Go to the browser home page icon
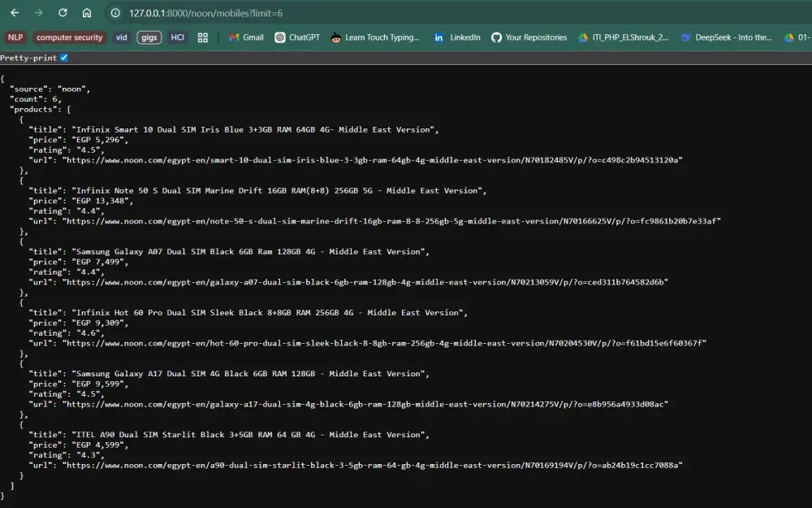Image resolution: width=812 pixels, height=508 pixels. click(x=87, y=13)
